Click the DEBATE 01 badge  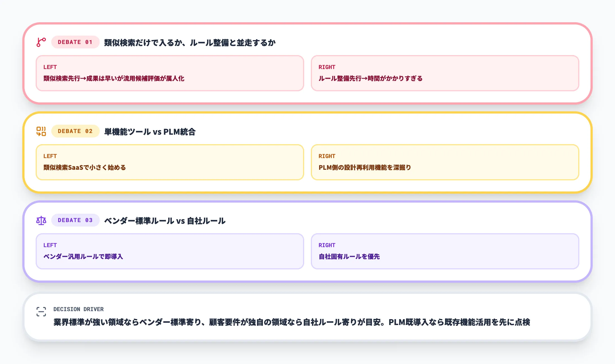coord(75,42)
